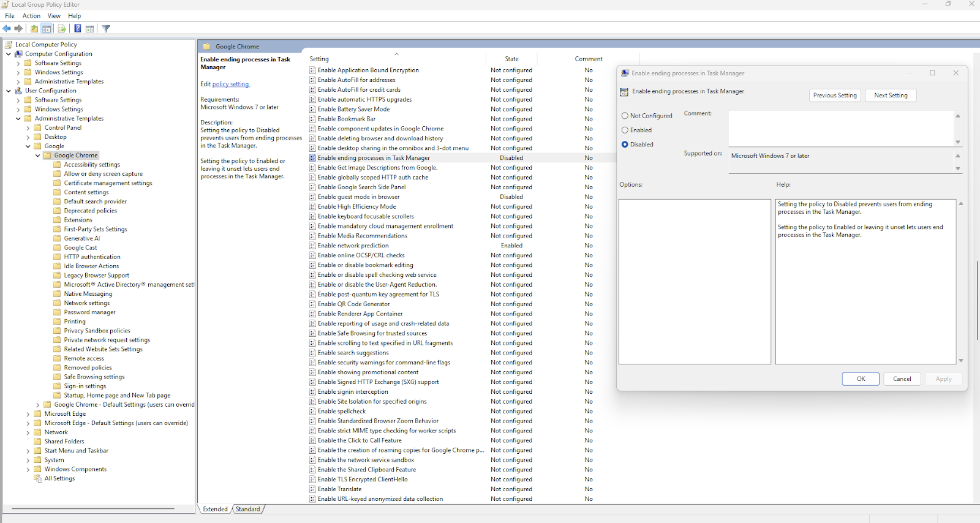The image size is (980, 523).
Task: Expand the Microsoft Edge tree node
Action: tap(28, 414)
